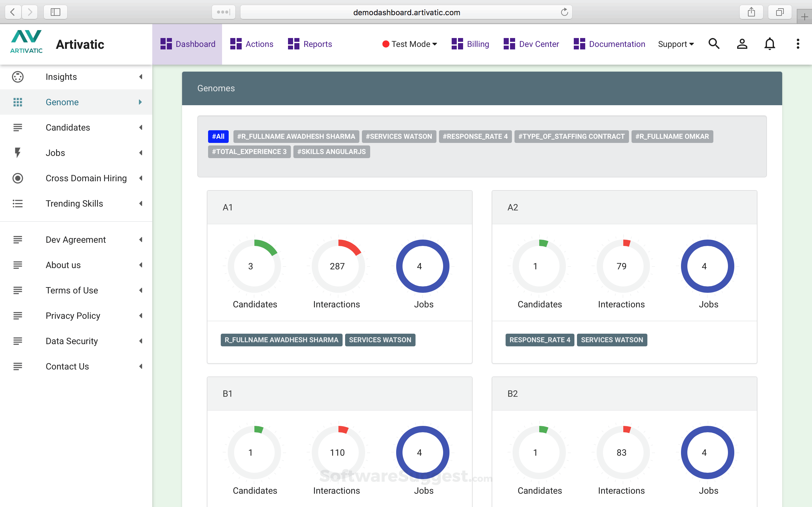Image resolution: width=812 pixels, height=507 pixels.
Task: Open notifications bell icon
Action: coord(770,44)
